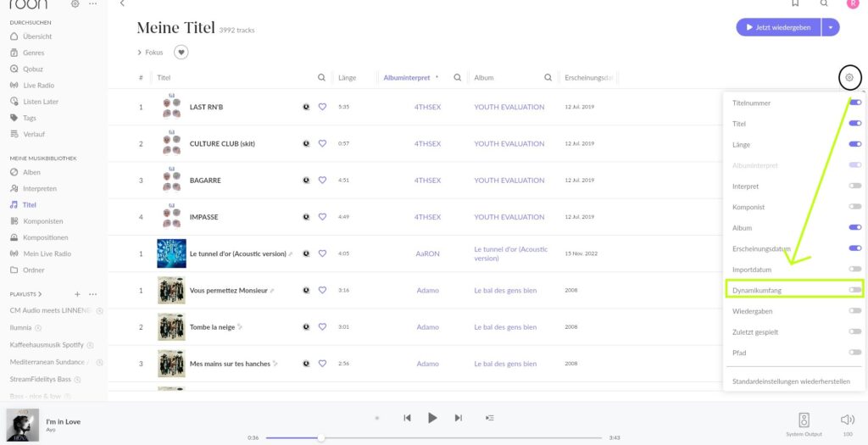Expand the Fokus filter chevron
Screen dimensions: 868x445
coord(140,53)
